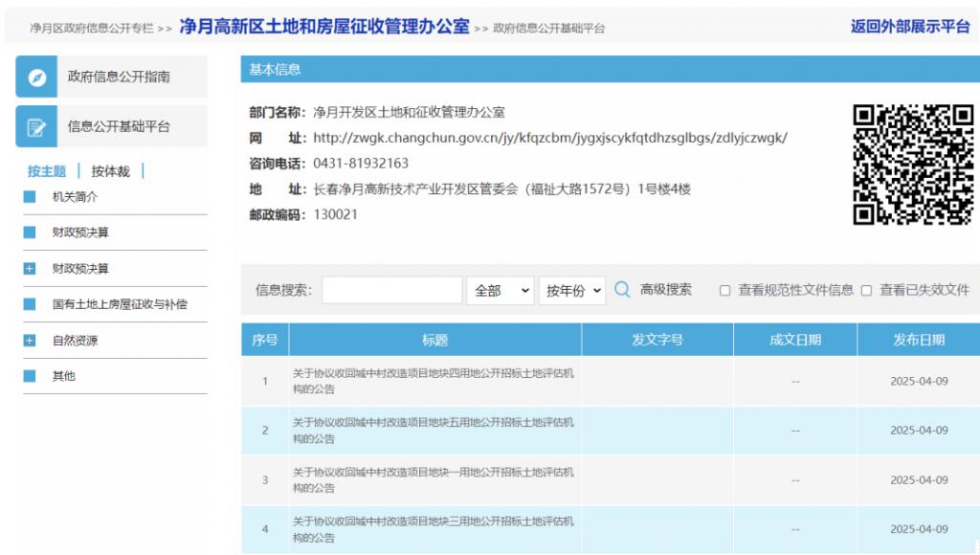Click the compass icon beside 政府信息公开指南
Viewport: 980px width, 555px height.
point(37,77)
